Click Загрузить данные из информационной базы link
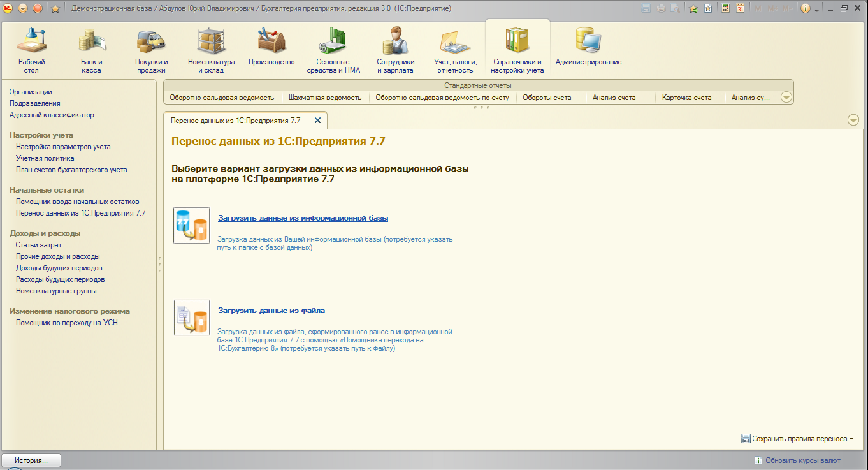 (x=303, y=218)
